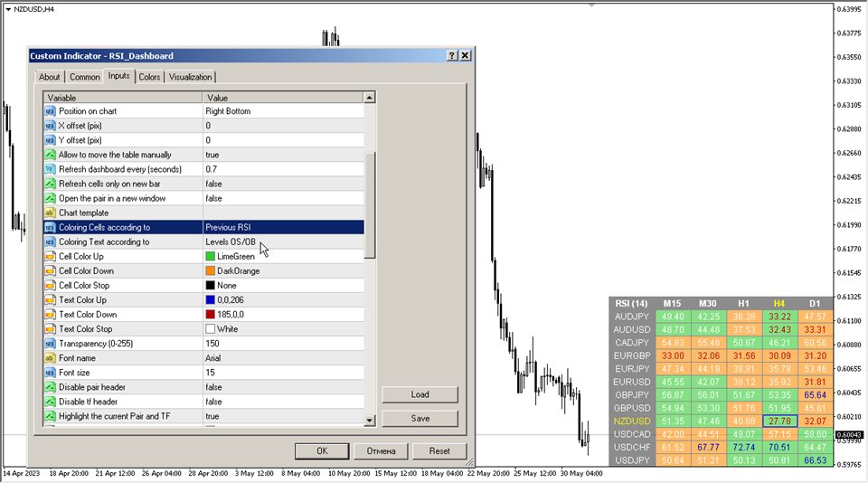Click the Font name value Arial
868x483 pixels.
coord(283,358)
